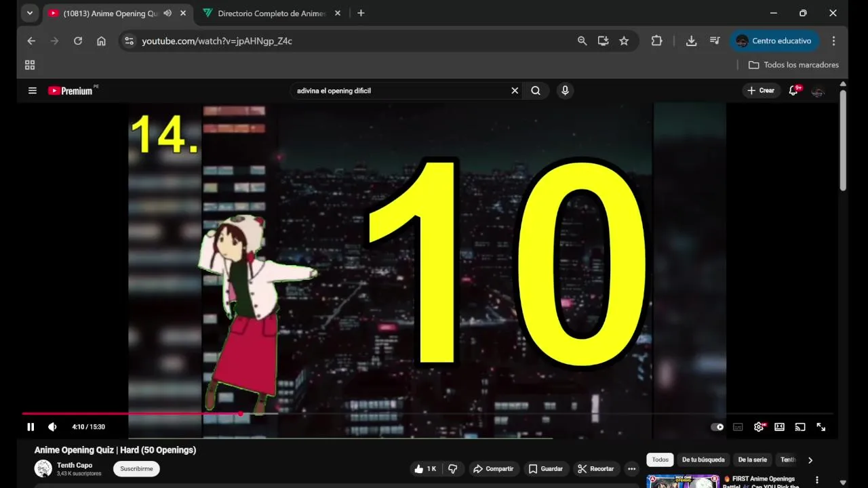This screenshot has width=868, height=488.
Task: View site information icon in address bar
Action: (129, 41)
